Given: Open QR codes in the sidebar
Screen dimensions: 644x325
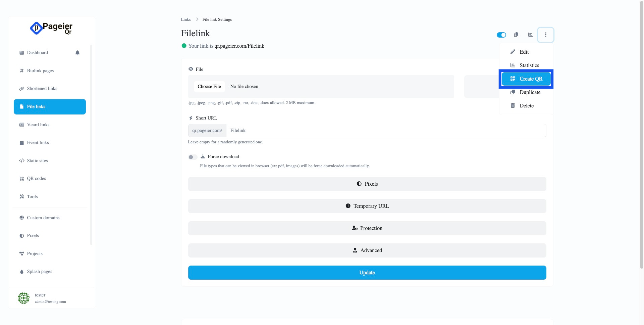Looking at the screenshot, I should [x=36, y=179].
